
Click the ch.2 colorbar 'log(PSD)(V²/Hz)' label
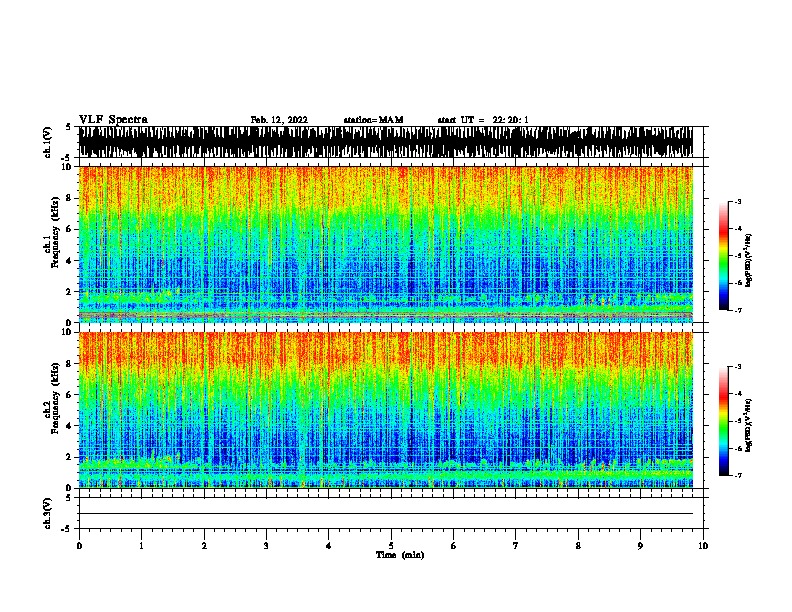tap(748, 425)
